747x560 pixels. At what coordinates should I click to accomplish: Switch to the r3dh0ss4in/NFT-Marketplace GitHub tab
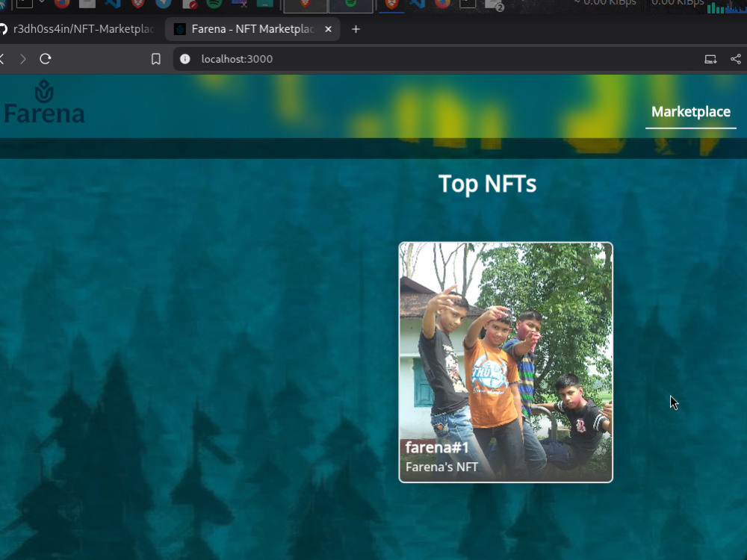[78, 29]
